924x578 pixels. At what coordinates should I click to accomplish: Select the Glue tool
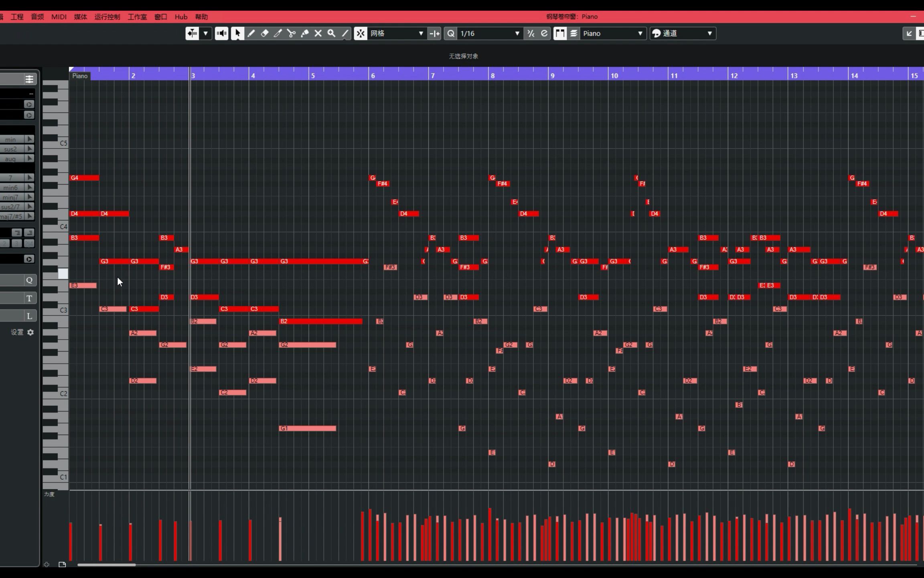[x=304, y=33]
